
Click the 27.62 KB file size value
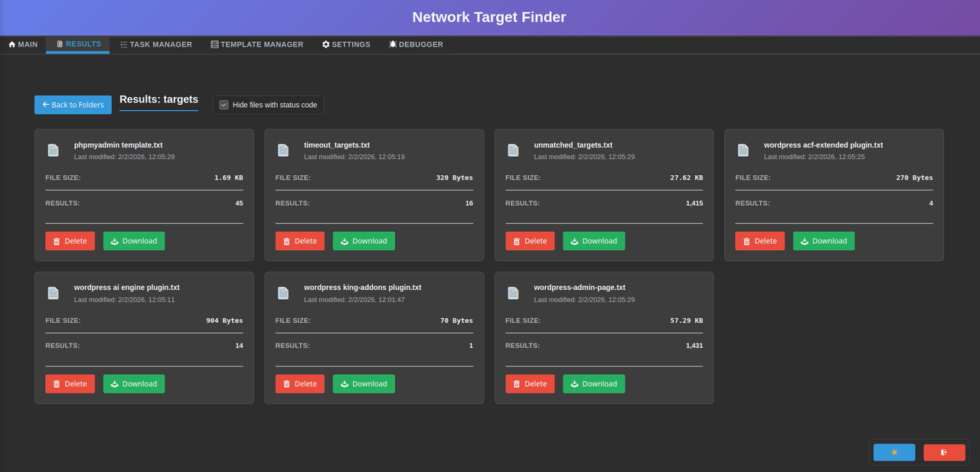click(x=686, y=177)
